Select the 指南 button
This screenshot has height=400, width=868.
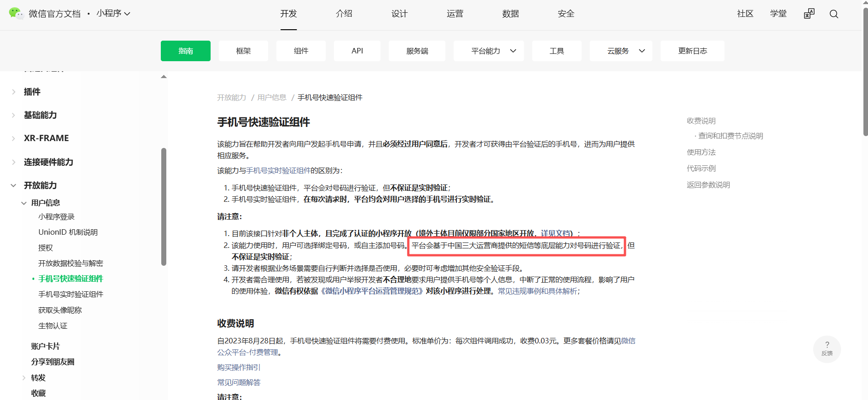coord(185,51)
